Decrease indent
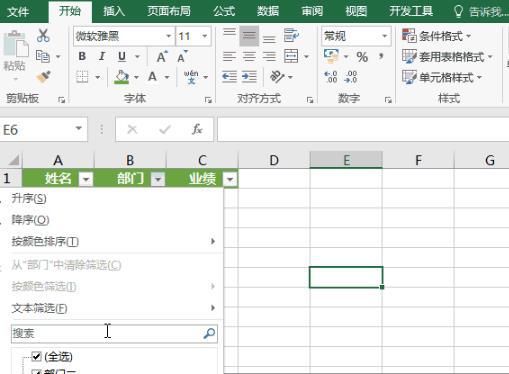This screenshot has width=509, height=374. [229, 77]
